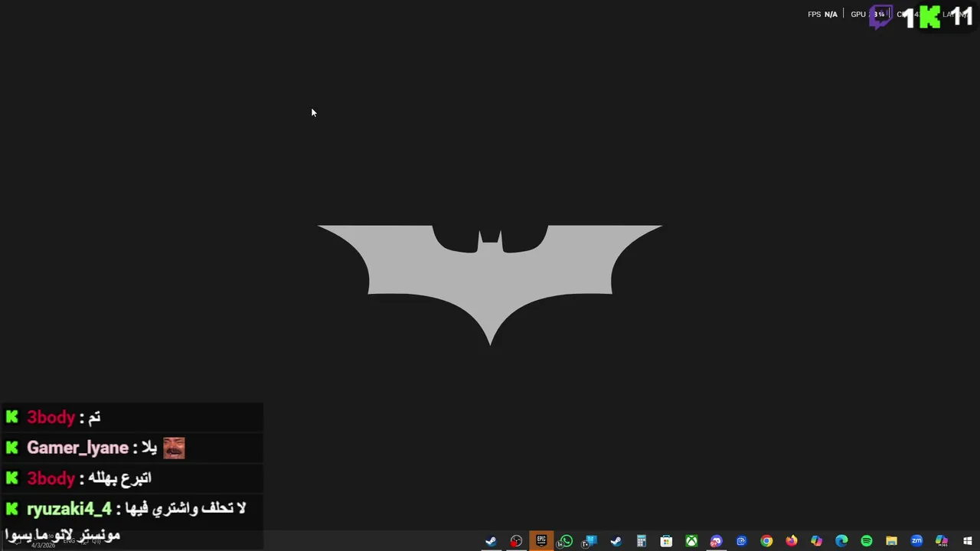Image resolution: width=980 pixels, height=551 pixels.
Task: Click the Gamer_lyane username in chat
Action: point(77,448)
